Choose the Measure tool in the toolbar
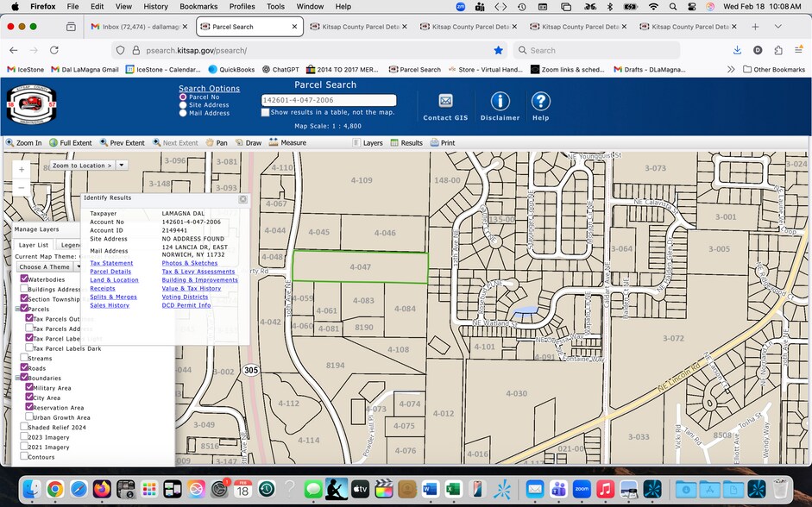 (x=286, y=143)
